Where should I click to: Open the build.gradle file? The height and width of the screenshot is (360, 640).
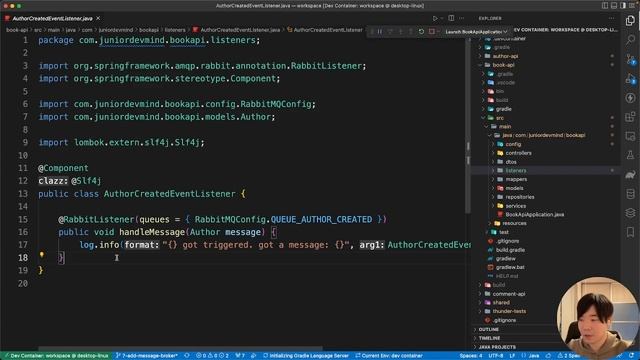(x=510, y=250)
